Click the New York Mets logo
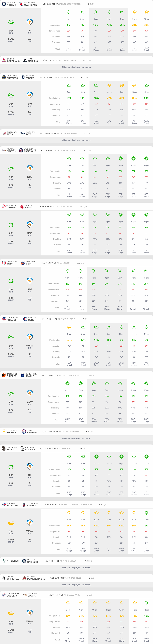The height and width of the screenshot is (644, 153). pyautogui.click(x=22, y=263)
